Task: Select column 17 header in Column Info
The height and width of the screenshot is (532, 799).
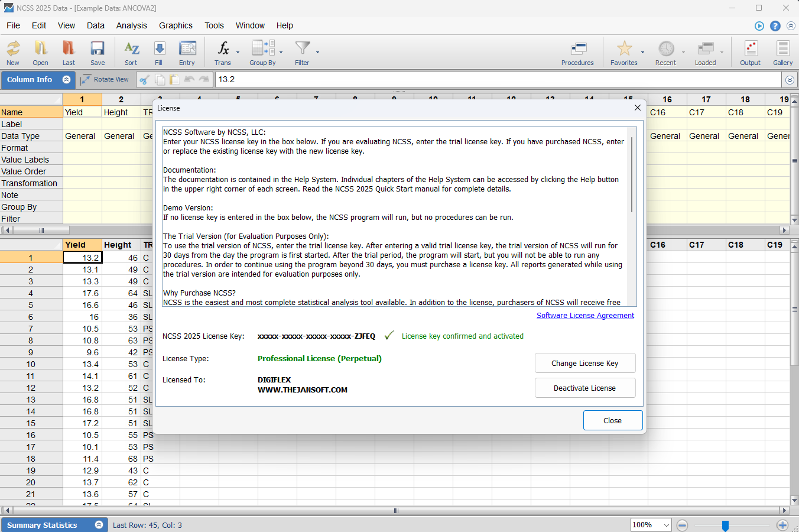Action: click(706, 99)
